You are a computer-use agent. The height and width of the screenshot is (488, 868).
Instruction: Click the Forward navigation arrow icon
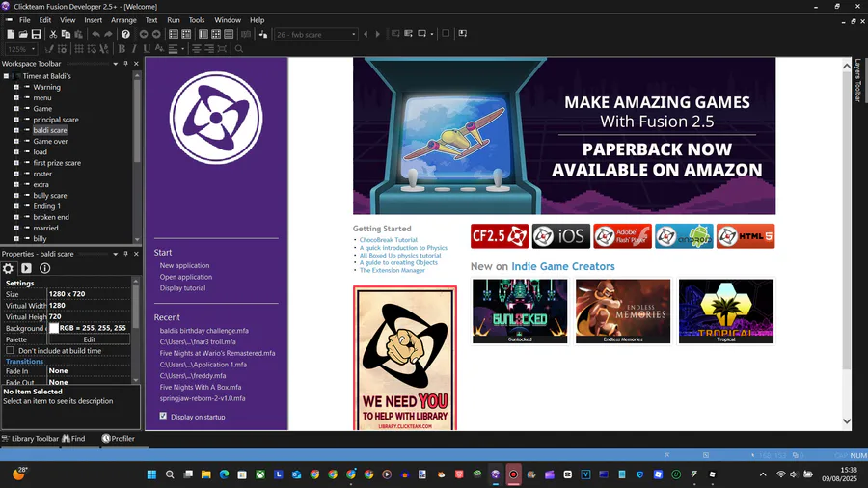click(156, 35)
